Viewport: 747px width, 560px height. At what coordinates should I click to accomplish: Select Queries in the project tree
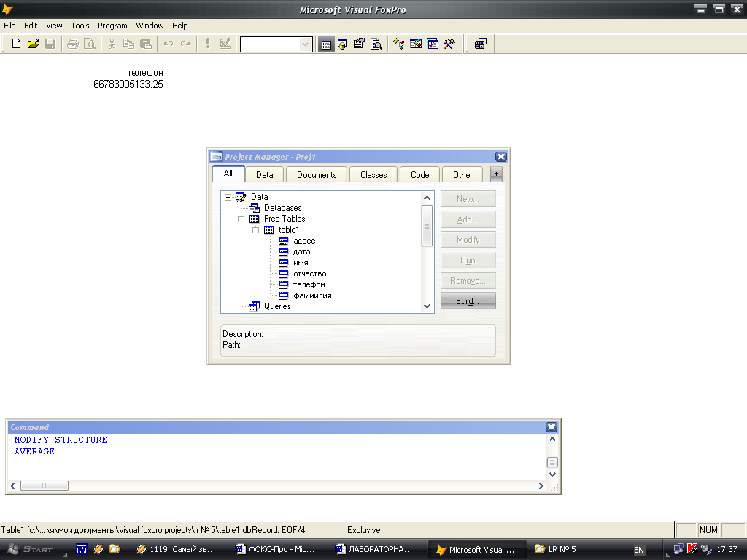(277, 306)
